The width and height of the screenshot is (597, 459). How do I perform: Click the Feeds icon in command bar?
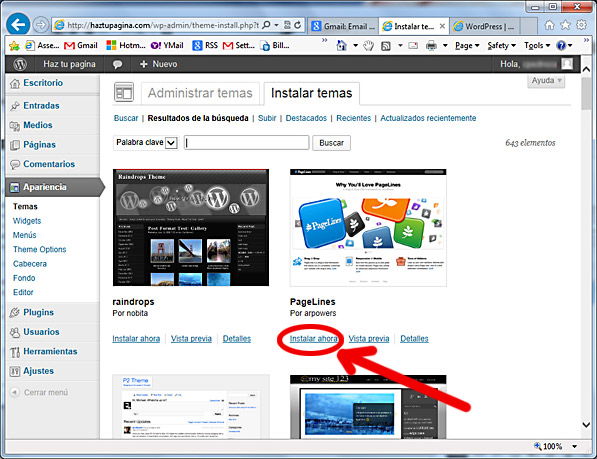386,46
